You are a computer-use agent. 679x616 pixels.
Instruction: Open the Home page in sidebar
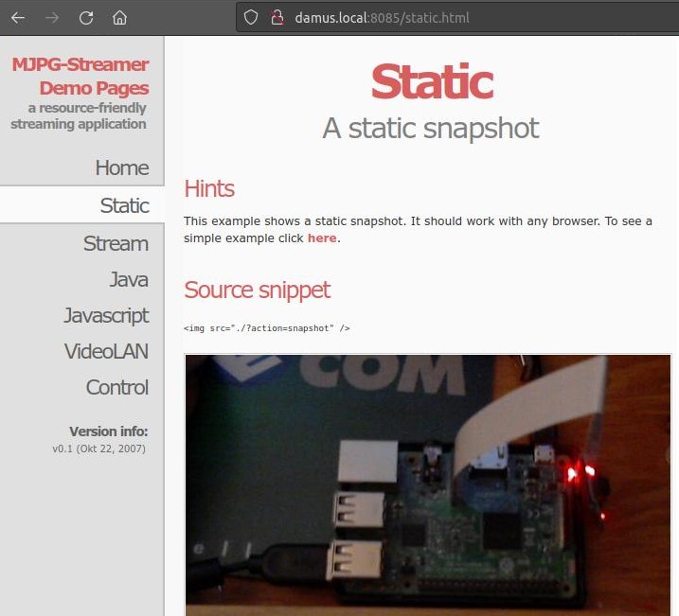point(121,167)
